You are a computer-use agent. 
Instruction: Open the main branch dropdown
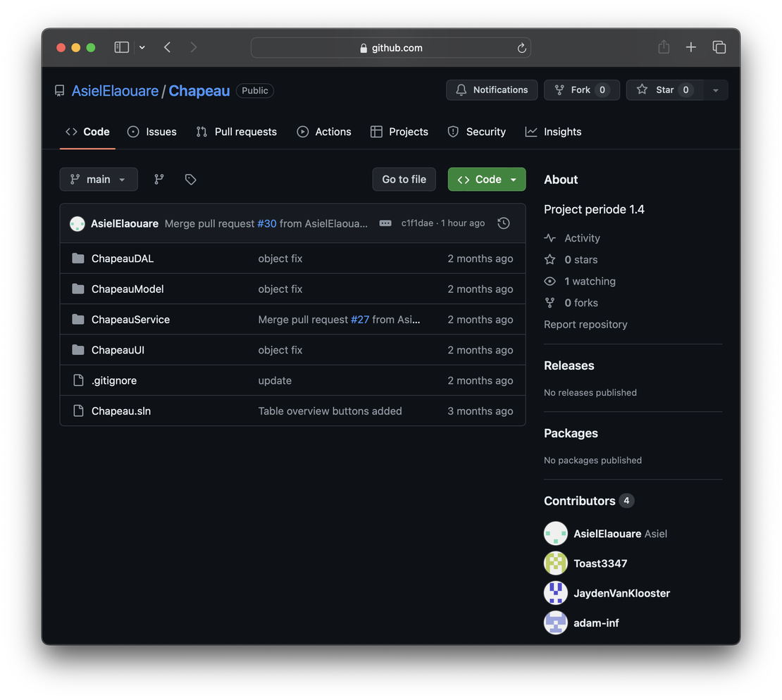(x=98, y=179)
